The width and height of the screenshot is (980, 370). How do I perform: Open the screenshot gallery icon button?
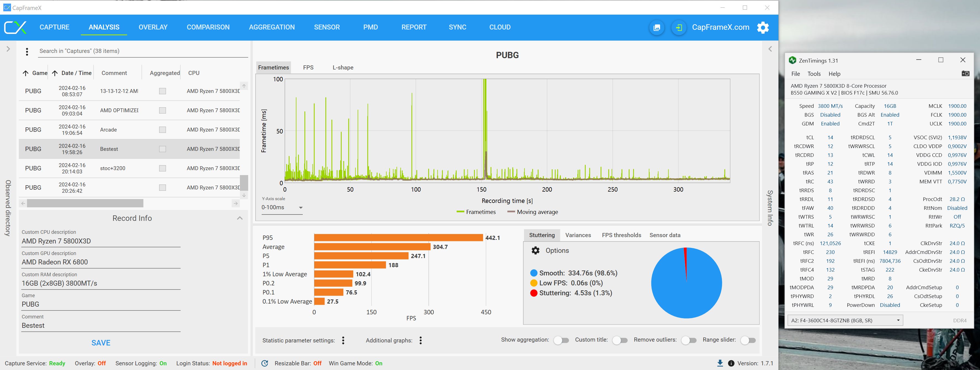pyautogui.click(x=657, y=27)
